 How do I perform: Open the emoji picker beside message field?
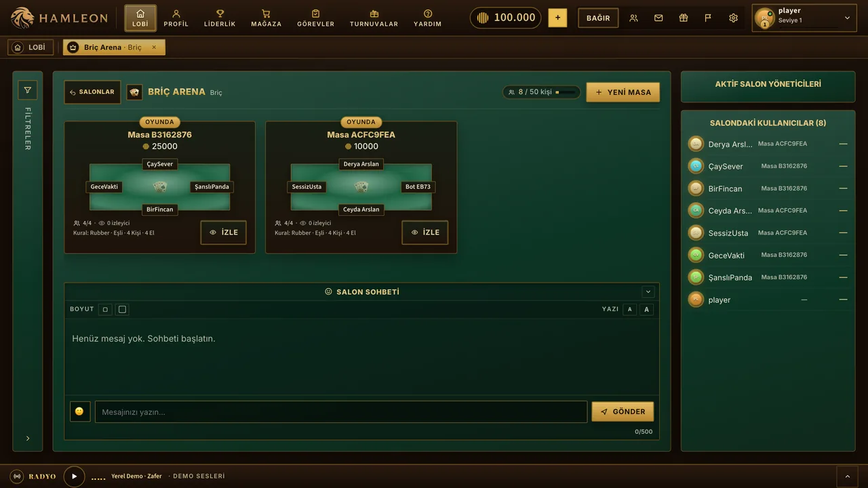(x=80, y=411)
